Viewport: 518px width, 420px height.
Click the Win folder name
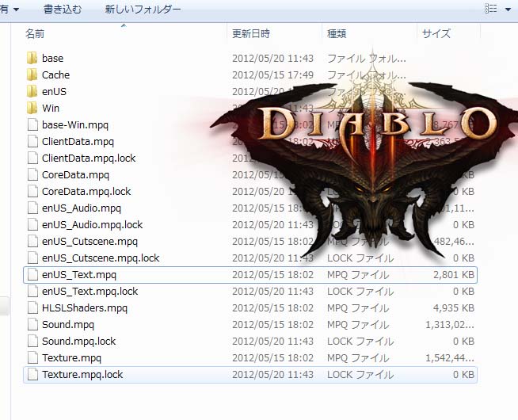[x=51, y=108]
